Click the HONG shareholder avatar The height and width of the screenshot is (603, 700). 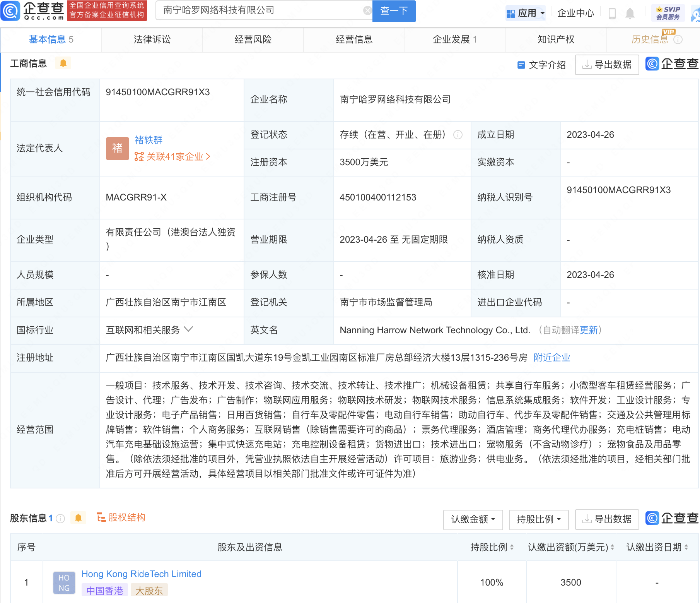pyautogui.click(x=64, y=582)
